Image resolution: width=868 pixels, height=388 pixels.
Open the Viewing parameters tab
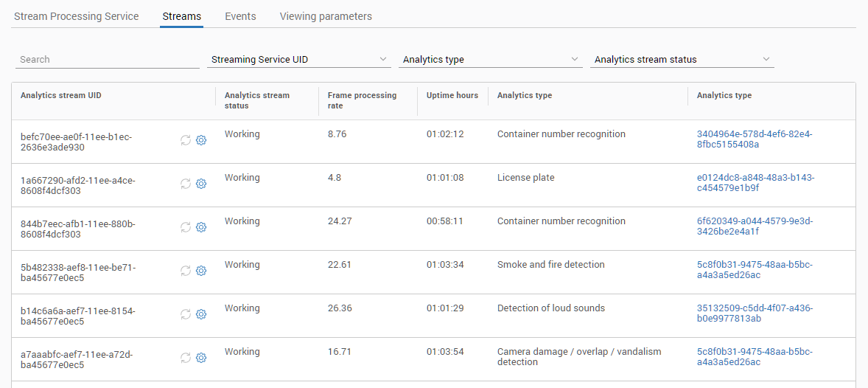click(x=326, y=16)
